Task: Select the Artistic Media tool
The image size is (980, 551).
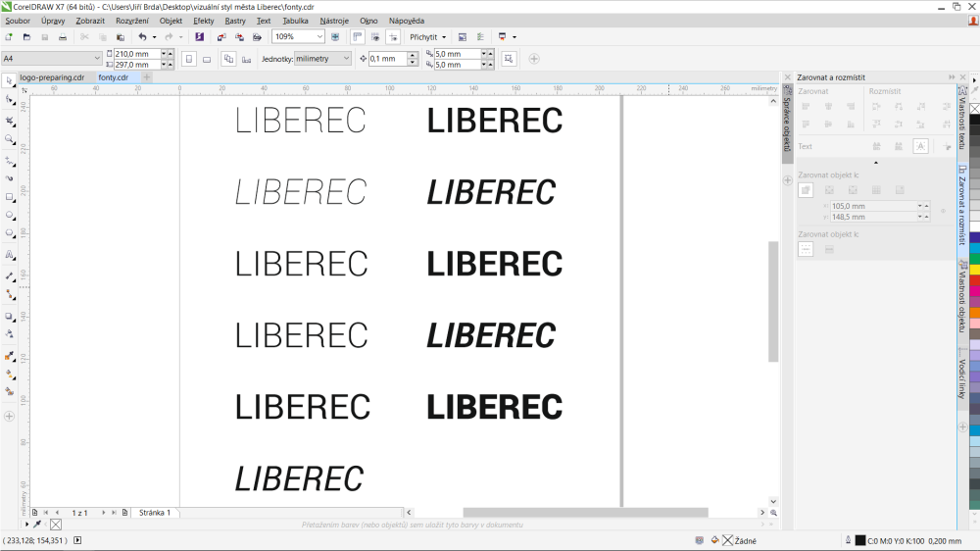Action: click(10, 178)
